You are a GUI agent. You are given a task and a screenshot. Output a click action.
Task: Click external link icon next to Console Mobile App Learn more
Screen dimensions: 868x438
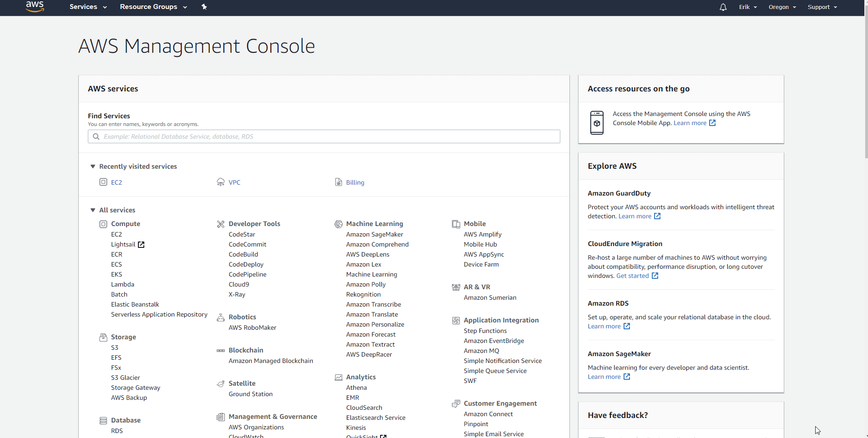[712, 123]
